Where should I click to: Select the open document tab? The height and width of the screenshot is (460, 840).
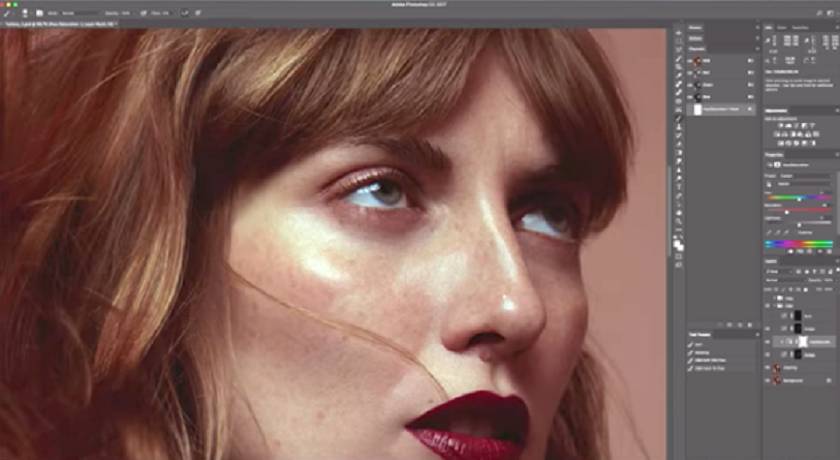(59, 24)
